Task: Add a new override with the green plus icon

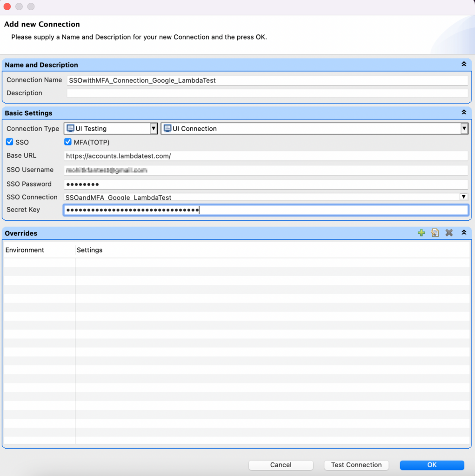Action: pos(421,232)
